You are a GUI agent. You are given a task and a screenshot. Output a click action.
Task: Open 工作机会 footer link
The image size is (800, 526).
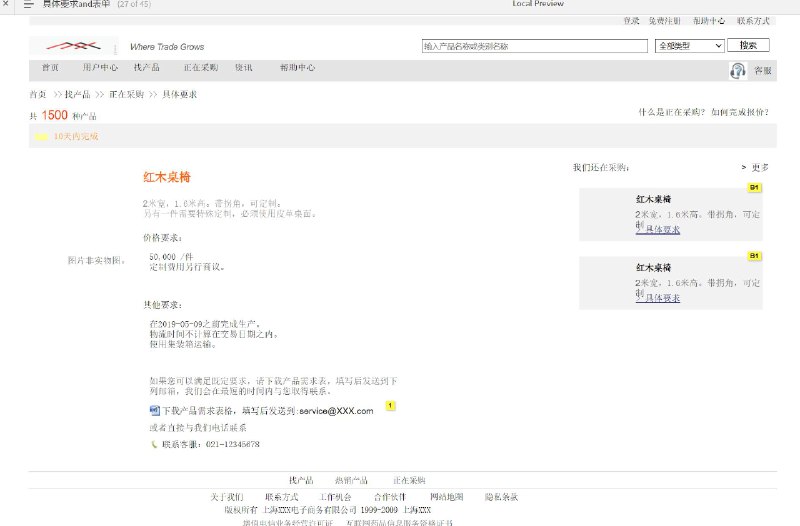click(335, 497)
